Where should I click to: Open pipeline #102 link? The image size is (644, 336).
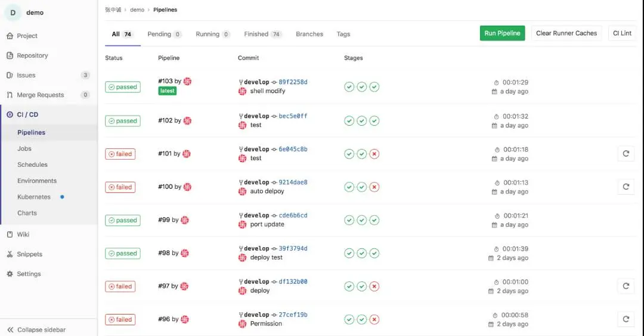165,120
